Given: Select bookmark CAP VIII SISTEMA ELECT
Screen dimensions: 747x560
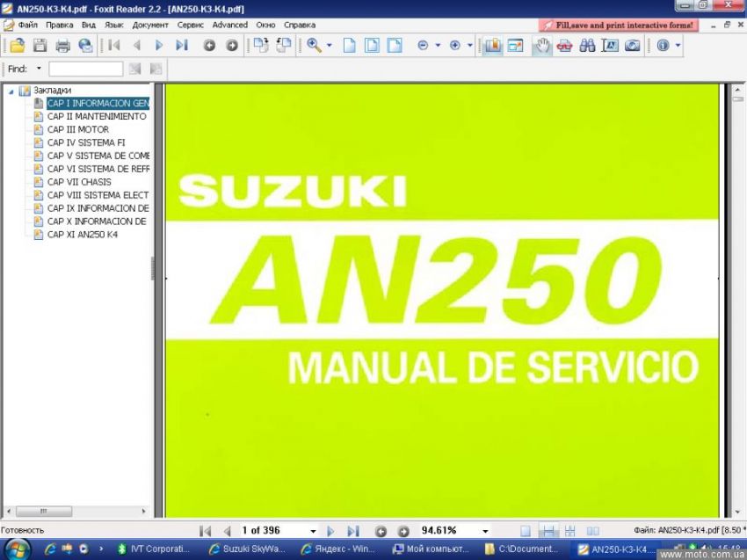Looking at the screenshot, I should tap(98, 195).
